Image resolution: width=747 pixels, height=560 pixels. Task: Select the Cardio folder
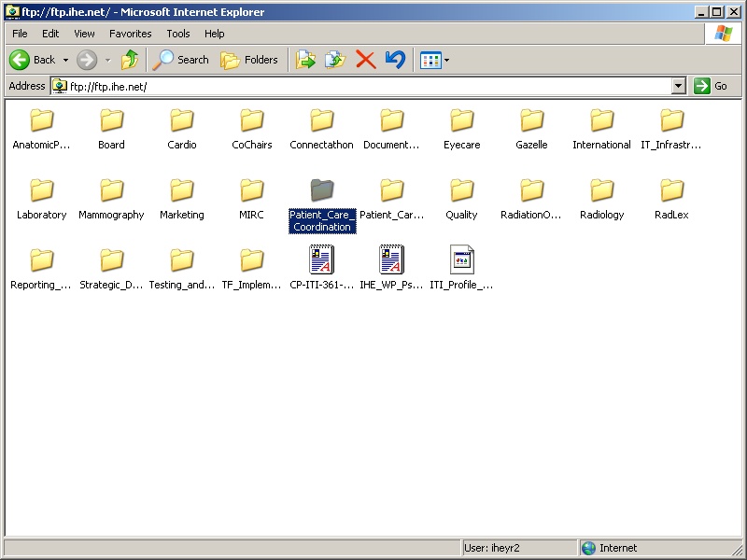click(181, 130)
